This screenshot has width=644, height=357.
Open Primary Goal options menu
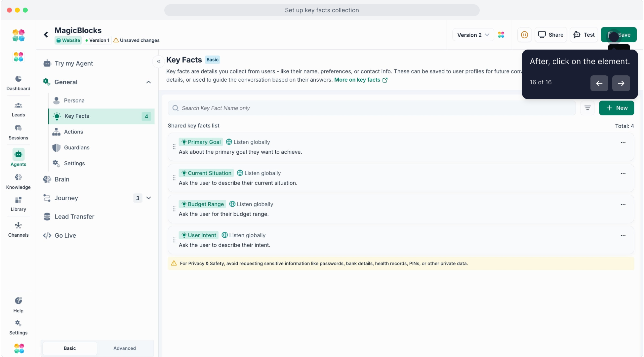click(623, 142)
